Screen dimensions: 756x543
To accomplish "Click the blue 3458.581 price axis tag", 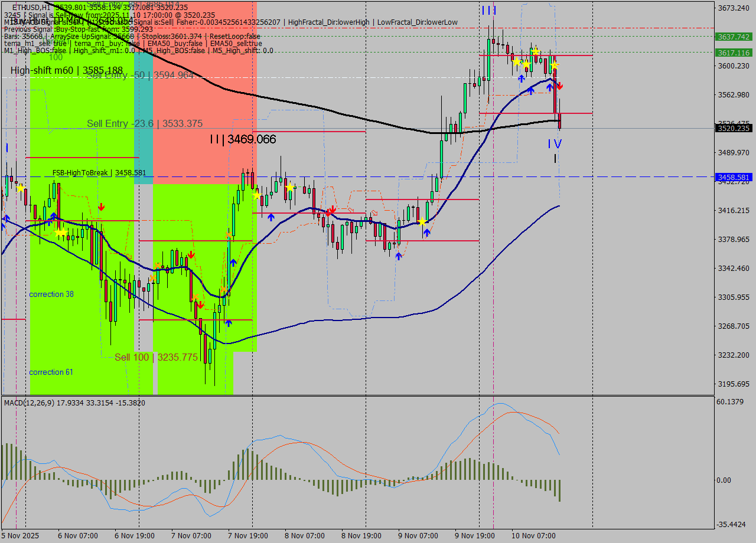I will tap(733, 177).
